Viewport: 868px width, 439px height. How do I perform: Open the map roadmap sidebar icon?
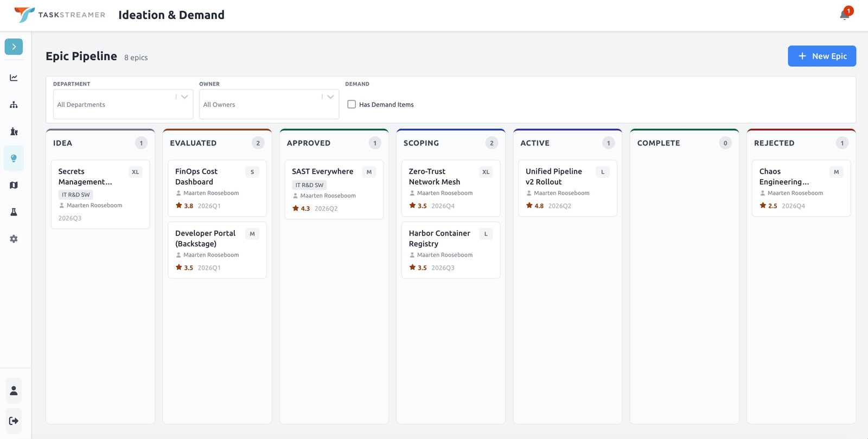[x=14, y=185]
